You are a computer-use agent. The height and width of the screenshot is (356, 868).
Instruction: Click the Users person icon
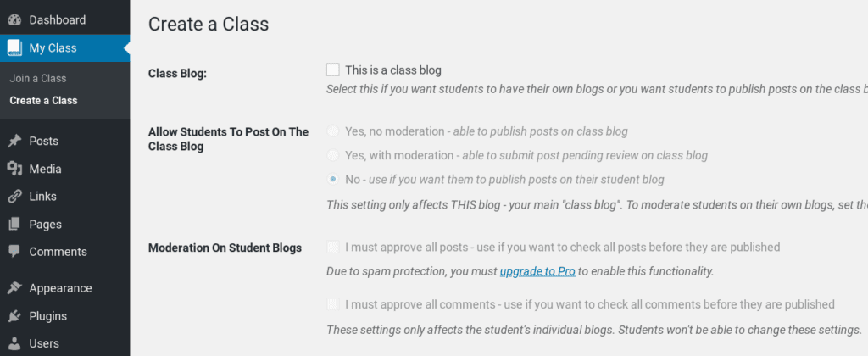point(14,344)
